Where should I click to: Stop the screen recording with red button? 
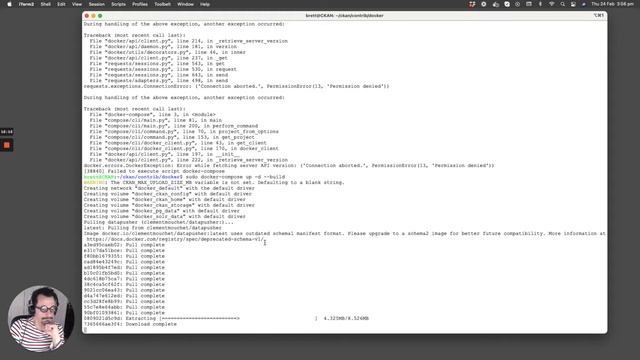coord(7,145)
